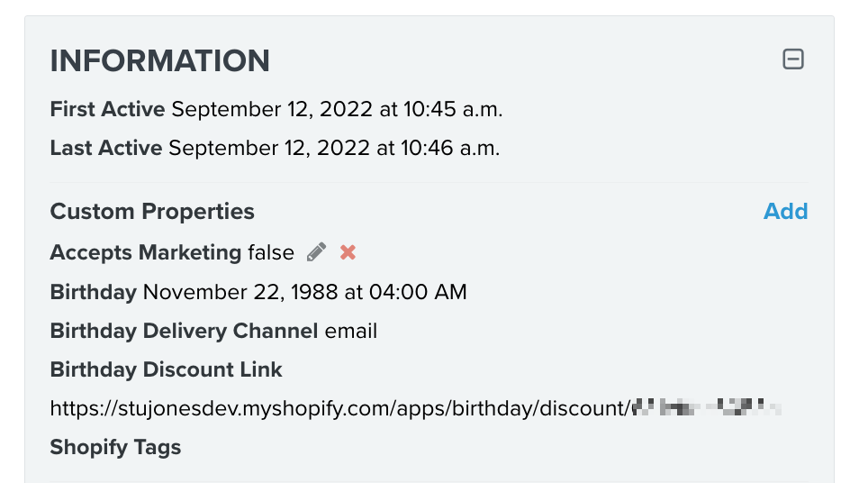Screen dimensions: 868x483
Task: Select the Birthday Delivery Channel label
Action: (x=184, y=331)
